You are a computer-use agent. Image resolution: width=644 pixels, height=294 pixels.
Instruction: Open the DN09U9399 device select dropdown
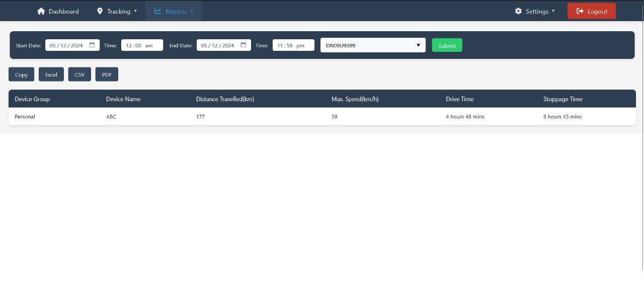[373, 45]
